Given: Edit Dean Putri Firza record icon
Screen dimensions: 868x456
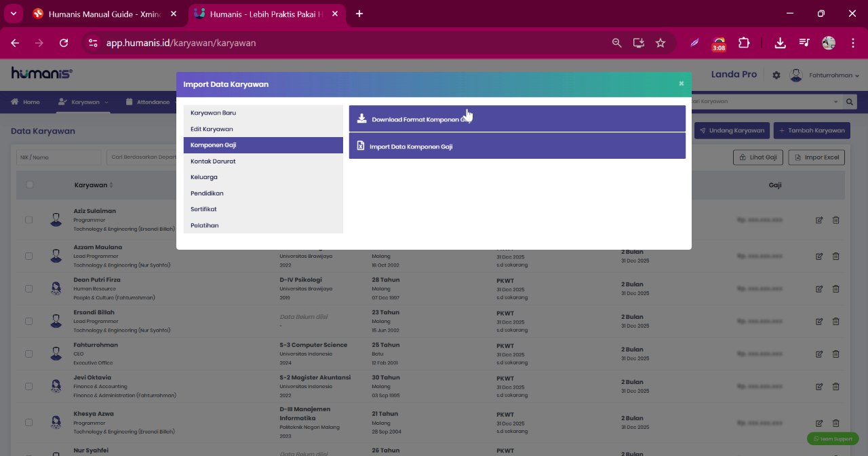Looking at the screenshot, I should (x=819, y=288).
